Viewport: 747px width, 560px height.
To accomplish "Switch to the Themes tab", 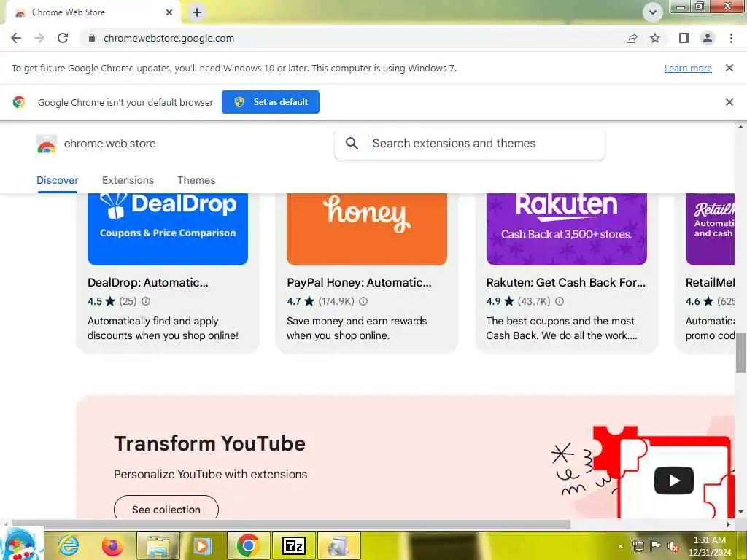I will [196, 180].
